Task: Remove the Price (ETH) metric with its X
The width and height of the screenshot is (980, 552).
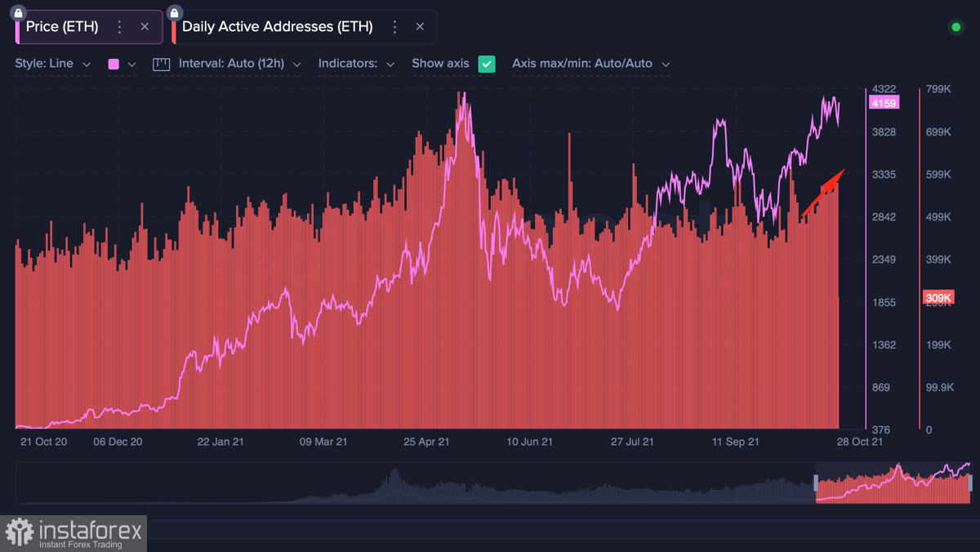Action: click(145, 27)
